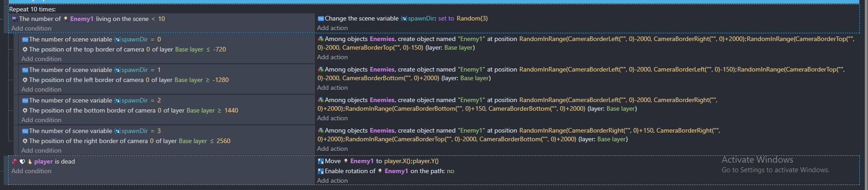Click Add condition below player is dead
This screenshot has height=190, width=868.
click(x=31, y=171)
